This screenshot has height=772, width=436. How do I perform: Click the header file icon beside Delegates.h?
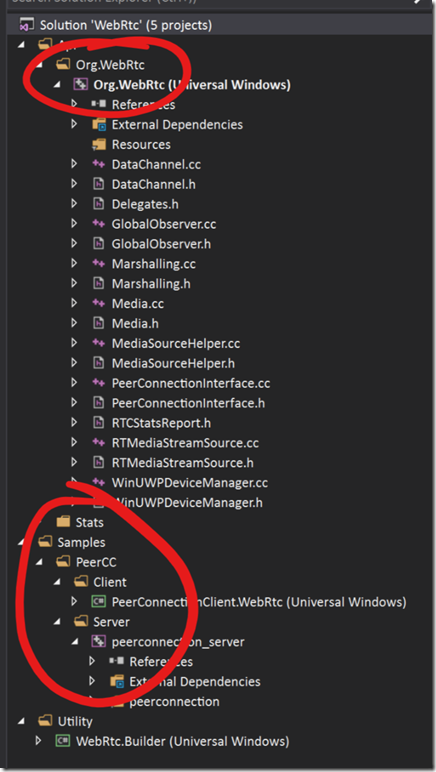[98, 204]
